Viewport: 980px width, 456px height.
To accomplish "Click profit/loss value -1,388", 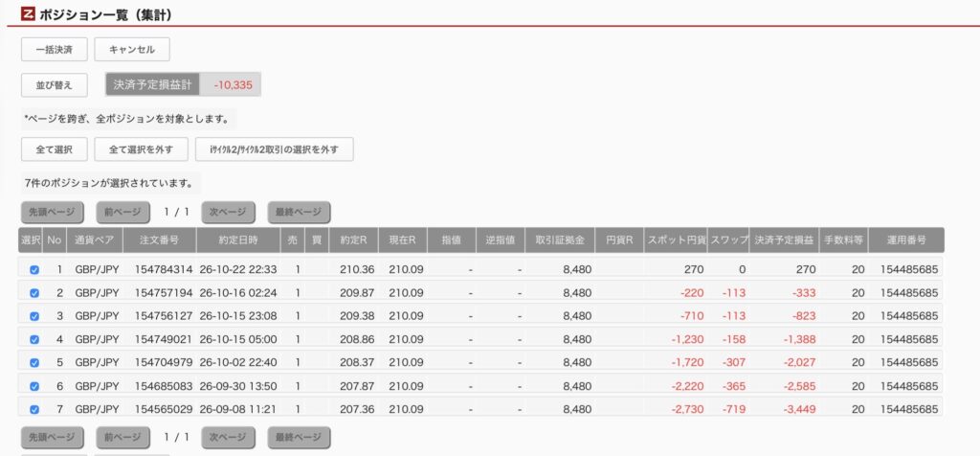I will (798, 340).
